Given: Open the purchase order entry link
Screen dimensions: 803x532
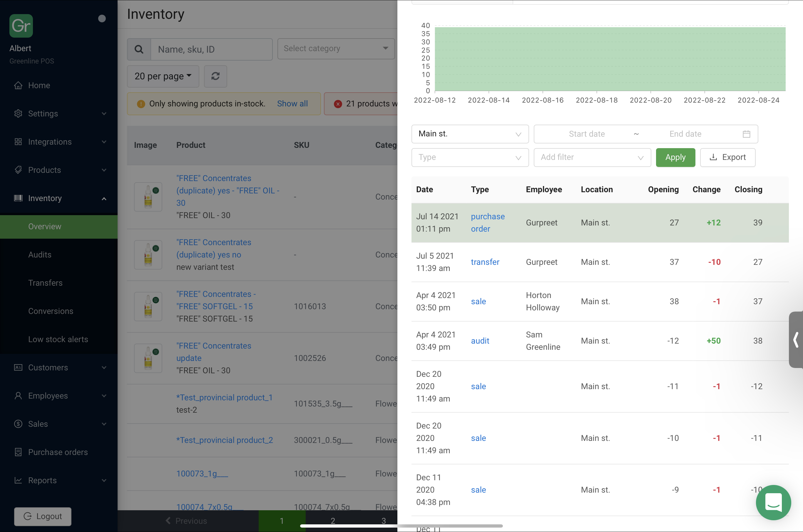Looking at the screenshot, I should click(488, 222).
